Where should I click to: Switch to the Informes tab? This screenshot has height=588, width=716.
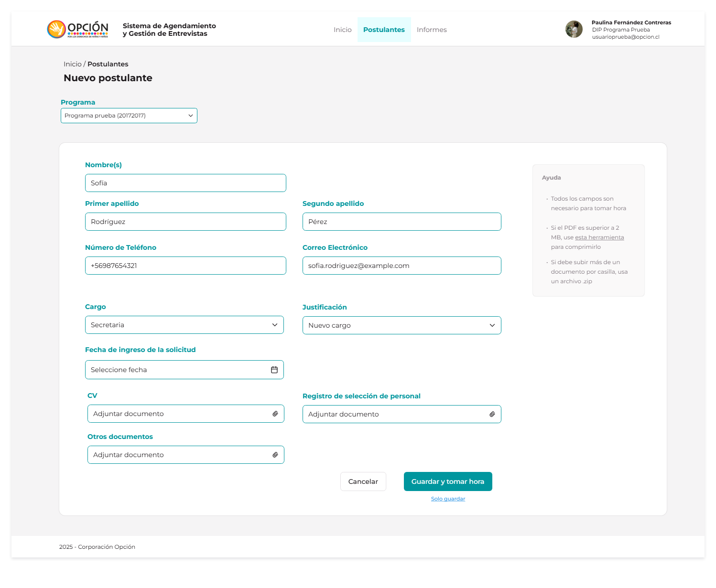click(x=431, y=30)
